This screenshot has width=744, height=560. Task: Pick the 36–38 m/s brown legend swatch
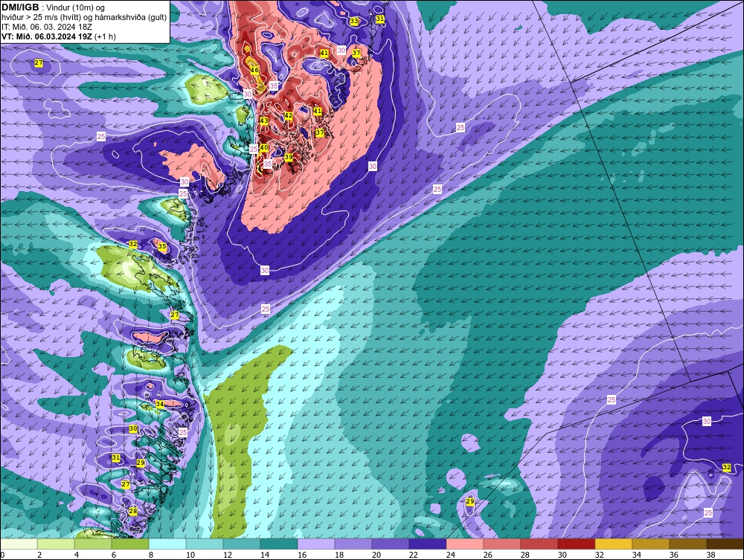tap(688, 544)
